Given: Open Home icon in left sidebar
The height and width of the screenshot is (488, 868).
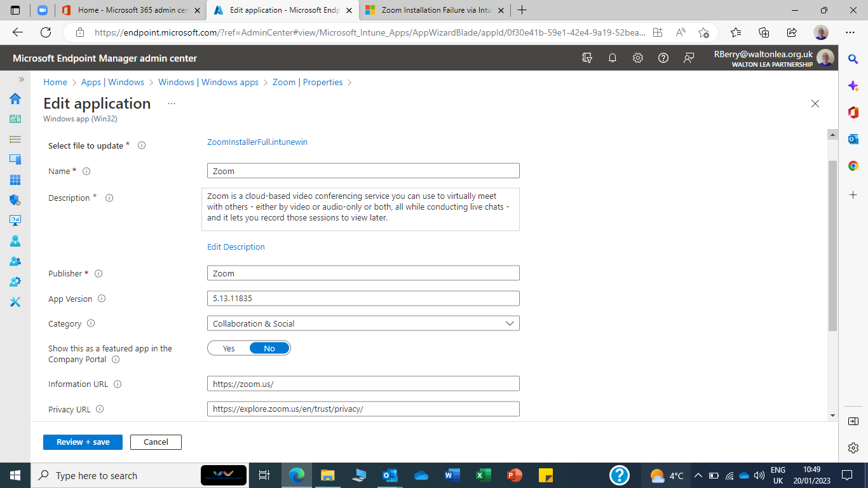Looking at the screenshot, I should pyautogui.click(x=15, y=98).
